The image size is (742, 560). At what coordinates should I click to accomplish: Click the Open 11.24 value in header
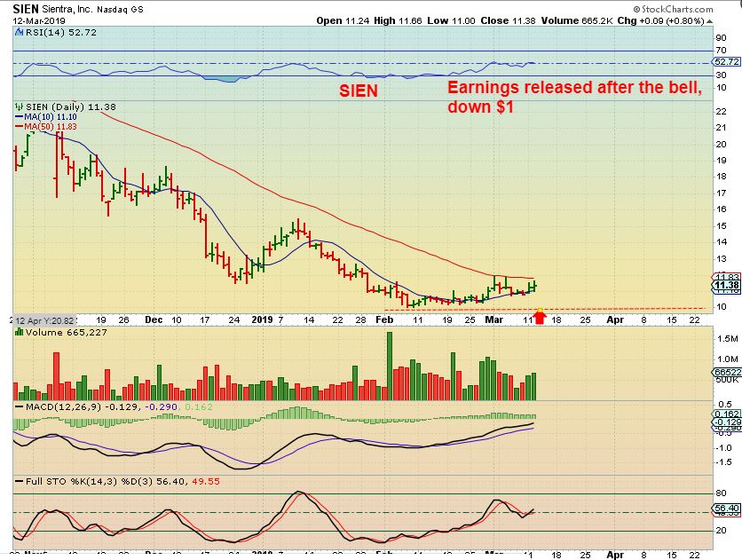click(x=343, y=20)
